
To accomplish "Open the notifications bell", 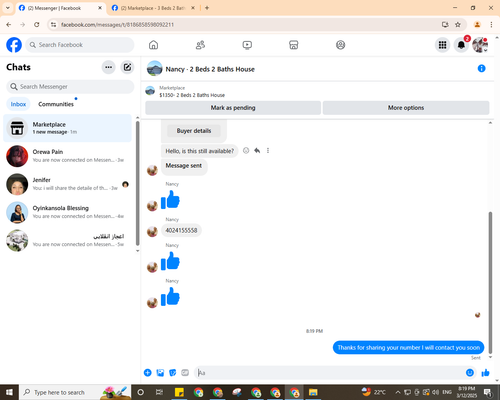I will click(461, 45).
